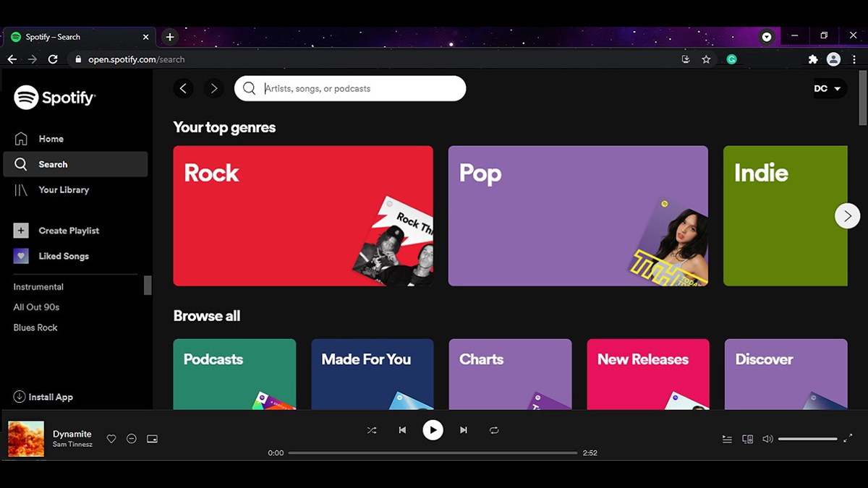Open the play queue
The image size is (868, 488).
[x=727, y=439]
